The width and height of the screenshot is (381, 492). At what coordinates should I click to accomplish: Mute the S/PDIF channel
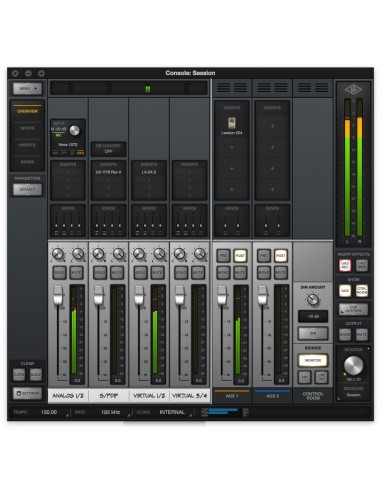pyautogui.click(x=117, y=273)
